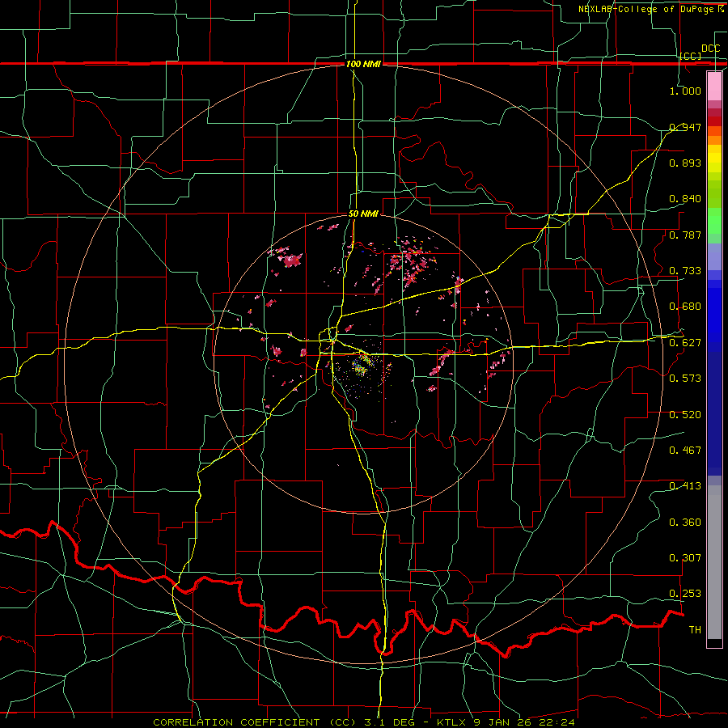Click the multicolored echo cluster near the radar center
The image size is (728, 728).
[x=362, y=366]
